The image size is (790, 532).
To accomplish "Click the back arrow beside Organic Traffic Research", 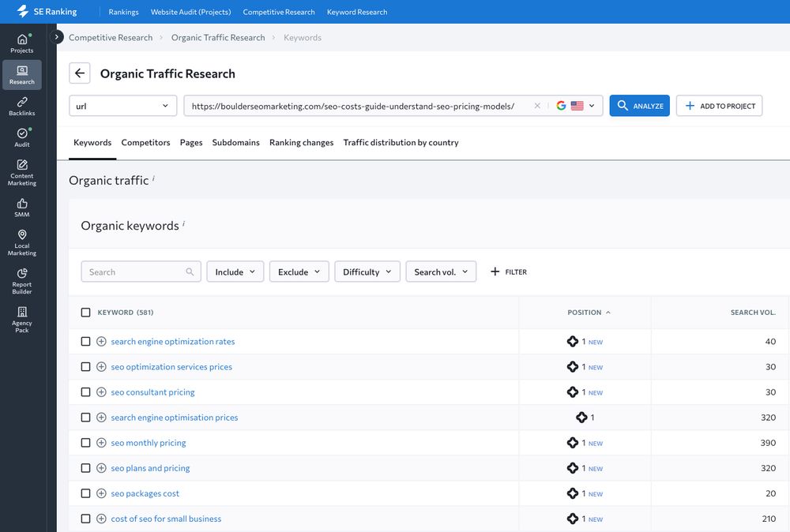I will (80, 73).
